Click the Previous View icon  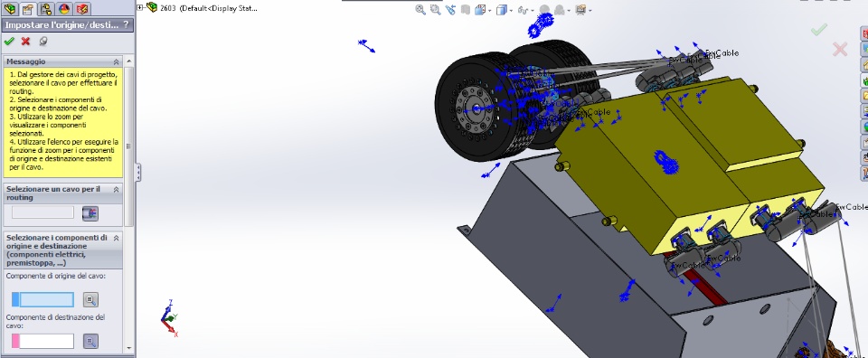click(x=450, y=9)
